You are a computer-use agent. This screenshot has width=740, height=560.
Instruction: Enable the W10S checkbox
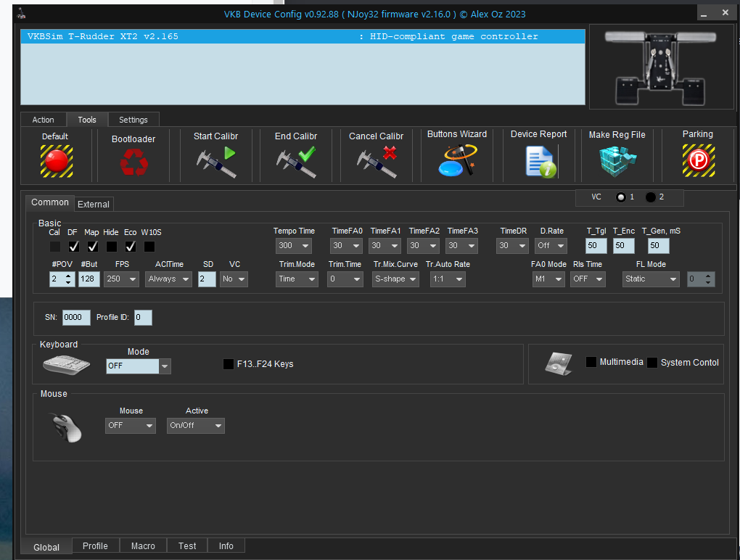tap(149, 246)
